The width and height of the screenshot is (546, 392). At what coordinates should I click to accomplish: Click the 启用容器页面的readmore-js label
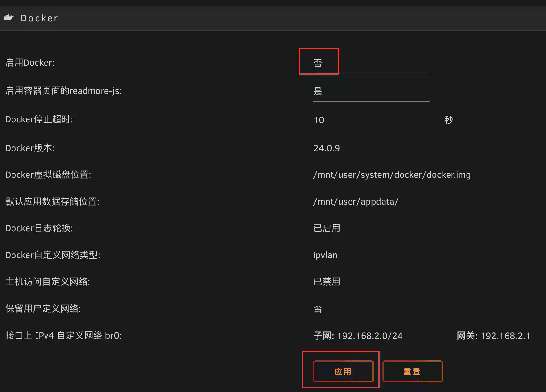point(63,91)
